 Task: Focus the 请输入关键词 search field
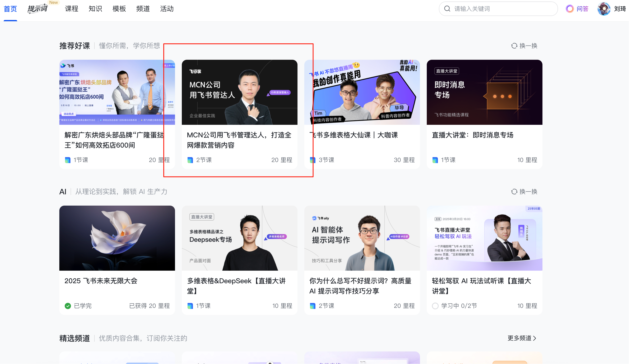498,9
